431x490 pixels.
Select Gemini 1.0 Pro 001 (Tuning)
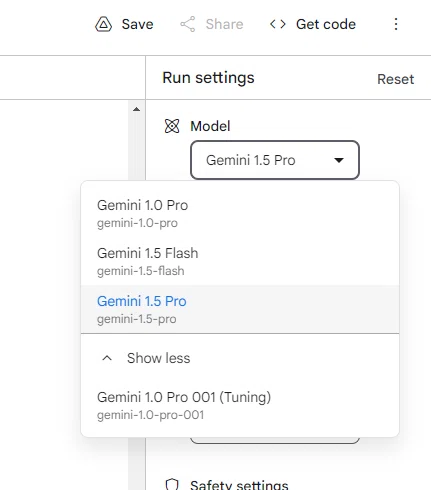pyautogui.click(x=240, y=405)
